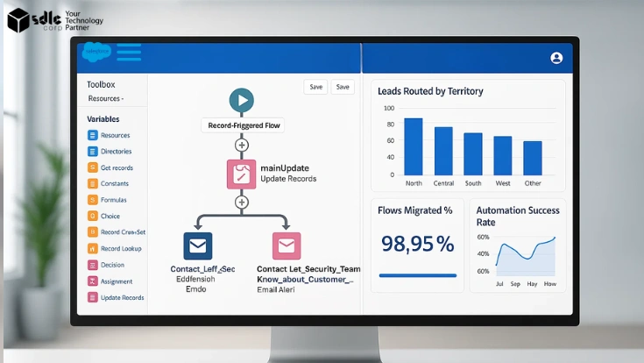644x363 pixels.
Task: Choose the Decision element icon
Action: click(x=92, y=265)
